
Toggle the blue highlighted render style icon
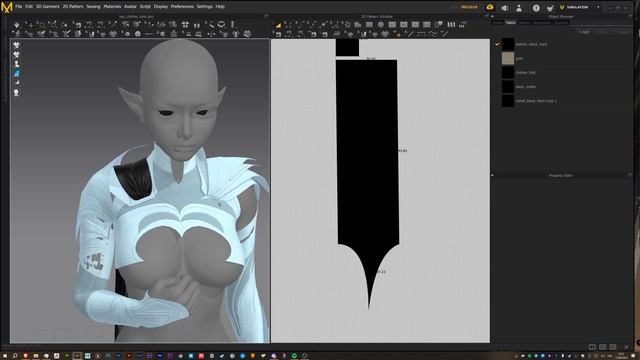[x=16, y=73]
